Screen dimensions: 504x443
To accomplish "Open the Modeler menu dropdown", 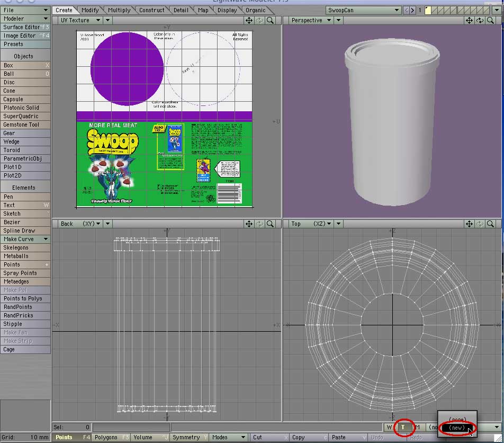I will point(25,19).
